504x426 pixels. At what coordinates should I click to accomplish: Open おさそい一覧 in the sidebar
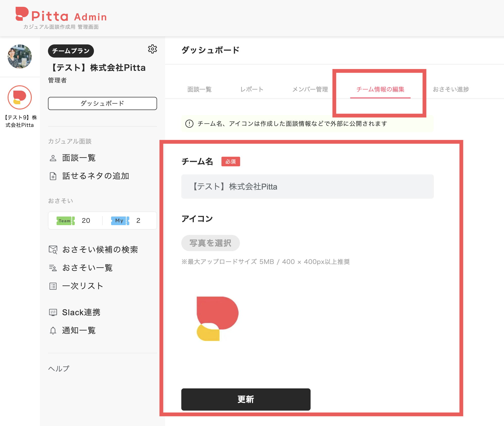87,268
